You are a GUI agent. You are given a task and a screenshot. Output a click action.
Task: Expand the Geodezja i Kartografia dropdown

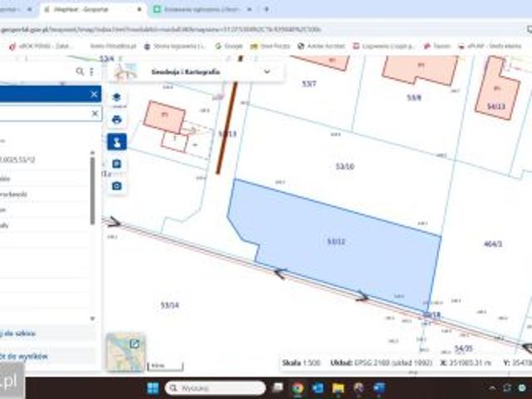tap(267, 72)
